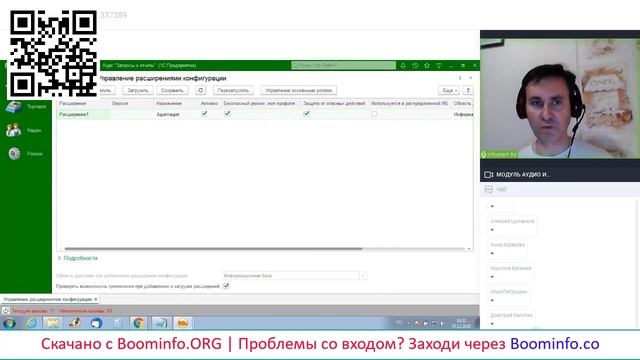
Task: Click the chat message from Анна Юдакова
Action: (507, 249)
